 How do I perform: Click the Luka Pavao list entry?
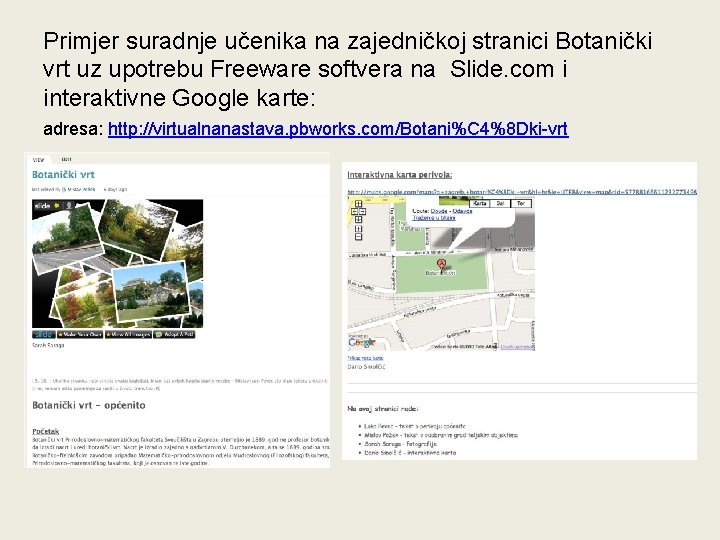[x=415, y=426]
